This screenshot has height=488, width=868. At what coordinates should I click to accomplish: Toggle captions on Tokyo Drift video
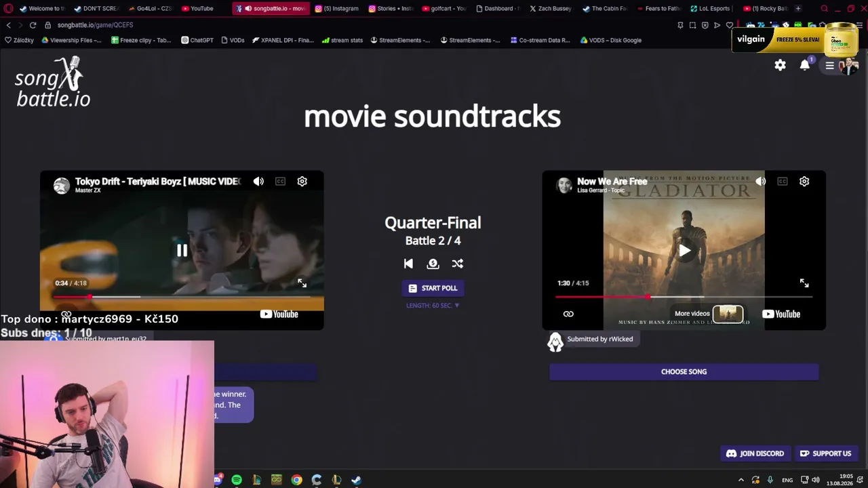click(x=280, y=182)
